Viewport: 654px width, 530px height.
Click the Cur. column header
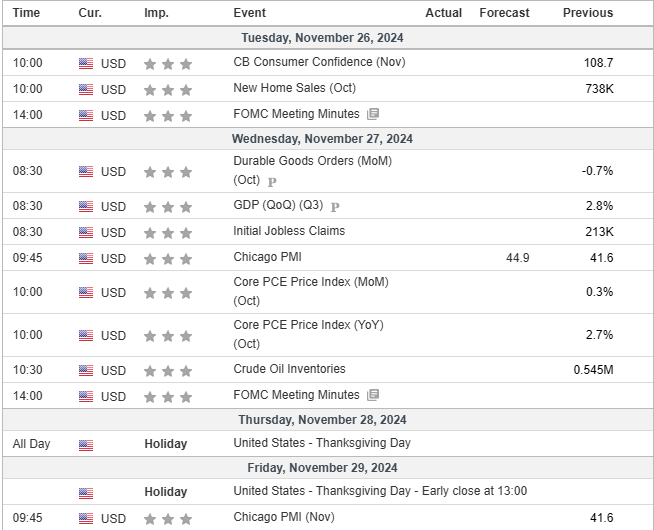90,13
